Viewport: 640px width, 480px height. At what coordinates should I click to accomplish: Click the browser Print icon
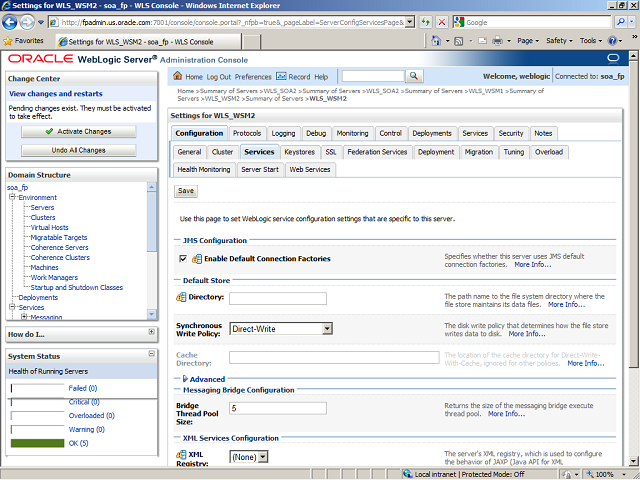click(503, 41)
